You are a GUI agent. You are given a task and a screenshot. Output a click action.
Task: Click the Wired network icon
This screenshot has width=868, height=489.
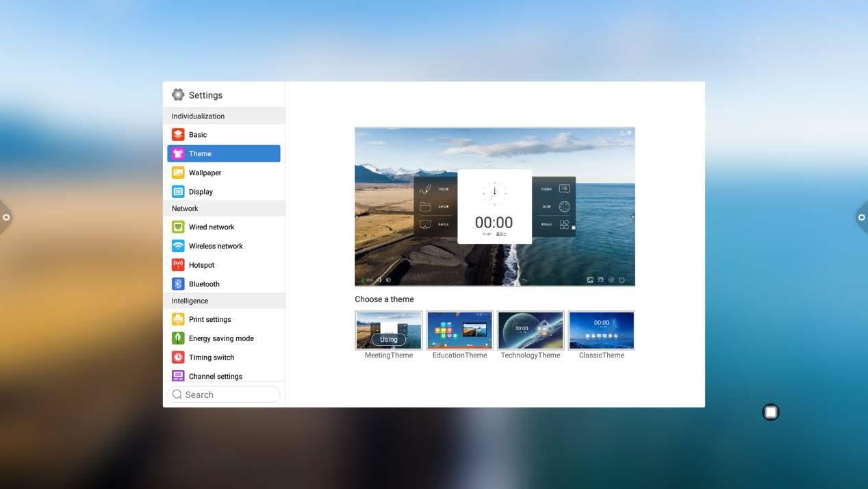(178, 227)
